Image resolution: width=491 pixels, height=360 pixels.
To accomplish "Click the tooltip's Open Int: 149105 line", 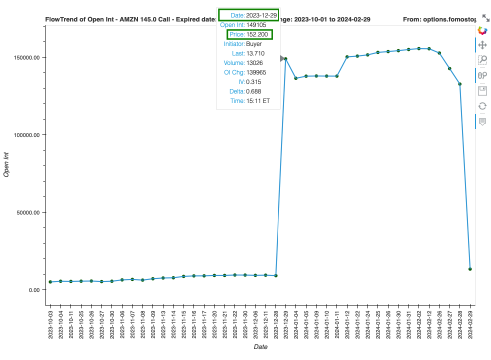I will [x=243, y=25].
